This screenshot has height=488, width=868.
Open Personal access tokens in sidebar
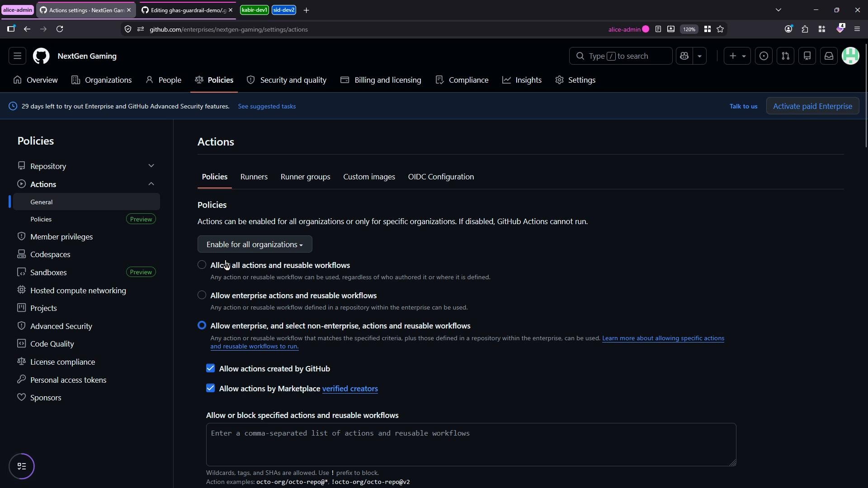coord(86,380)
